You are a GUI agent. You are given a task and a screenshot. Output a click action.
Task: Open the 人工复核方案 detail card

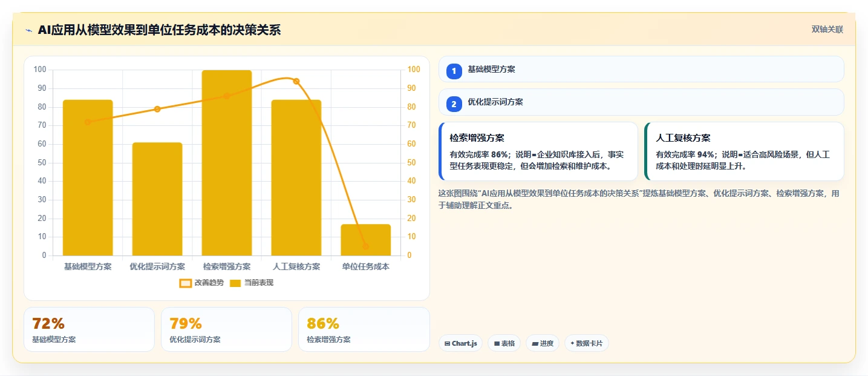coord(745,151)
